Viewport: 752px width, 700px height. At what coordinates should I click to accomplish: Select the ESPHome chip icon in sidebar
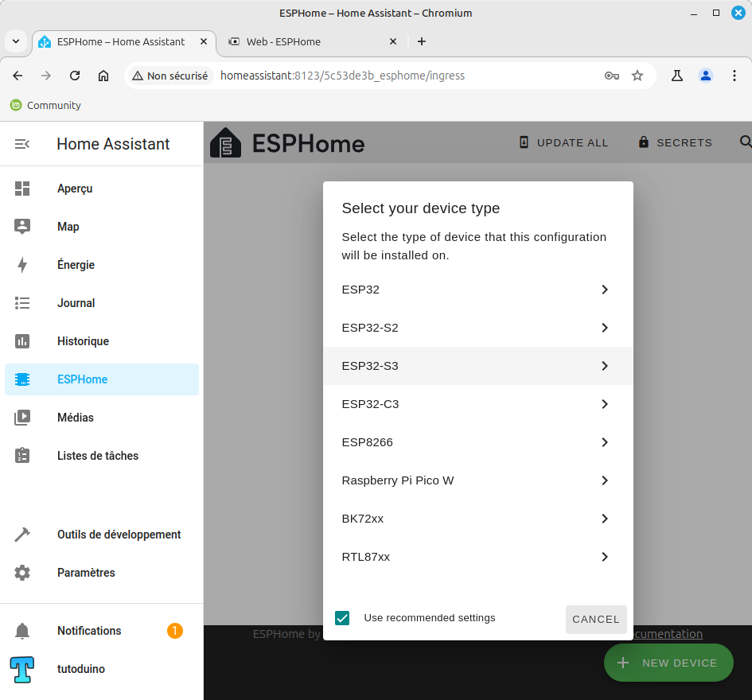pyautogui.click(x=22, y=379)
